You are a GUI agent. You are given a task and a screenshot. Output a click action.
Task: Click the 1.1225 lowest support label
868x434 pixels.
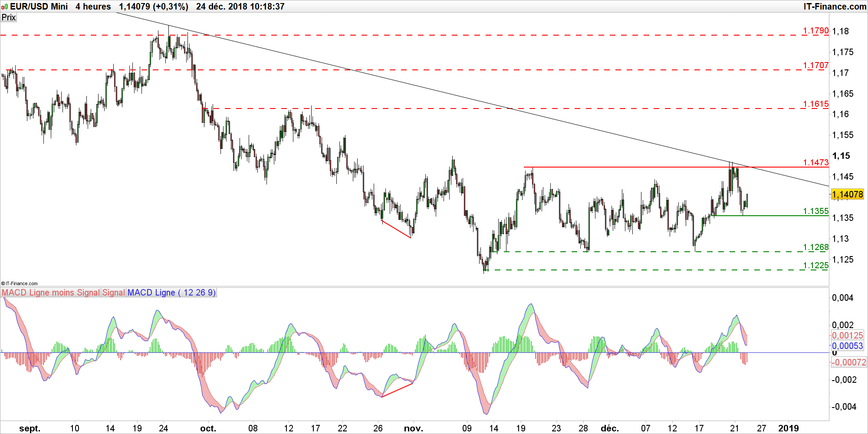(x=815, y=266)
